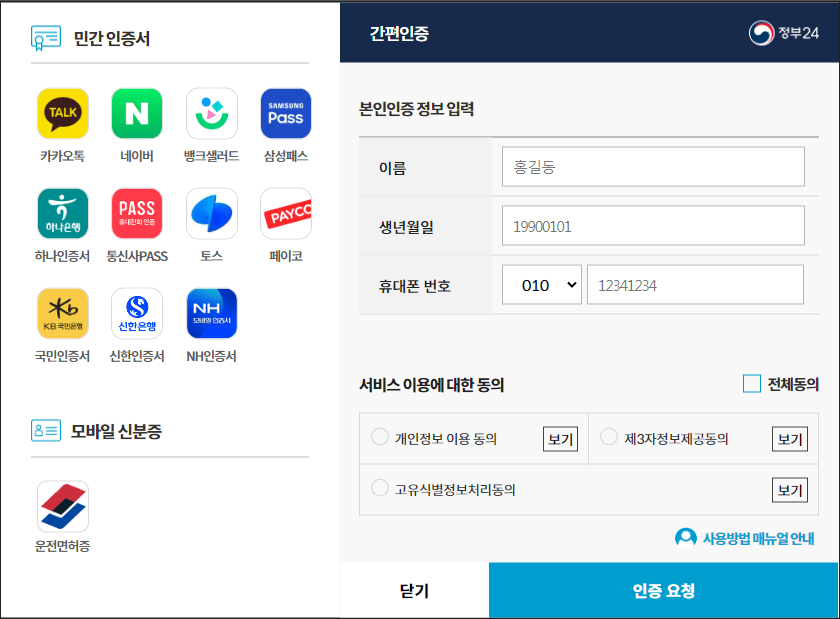Image resolution: width=840 pixels, height=619 pixels.
Task: Select Hana Bank certificate icon
Action: coord(63,213)
